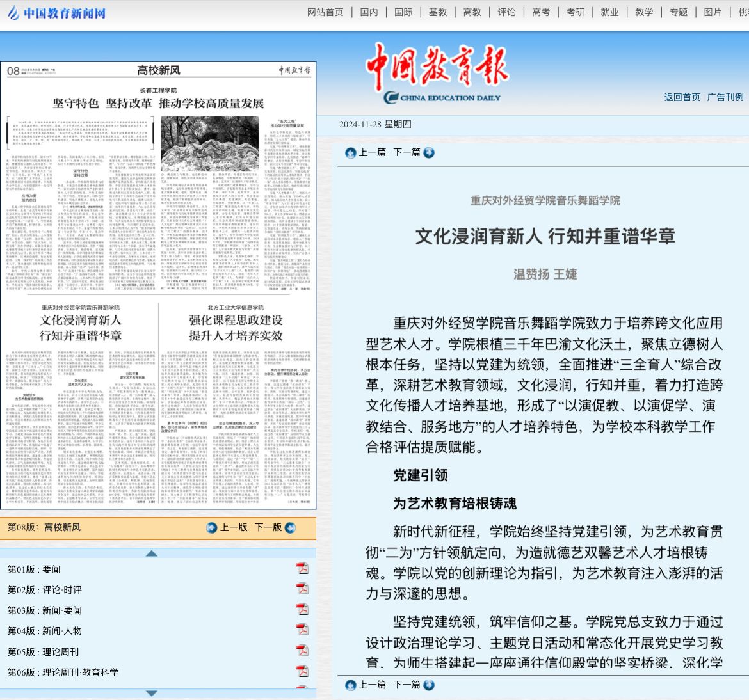Download PDF of 第02版 评论·时评
Viewport: 749px width, 700px height.
302,589
